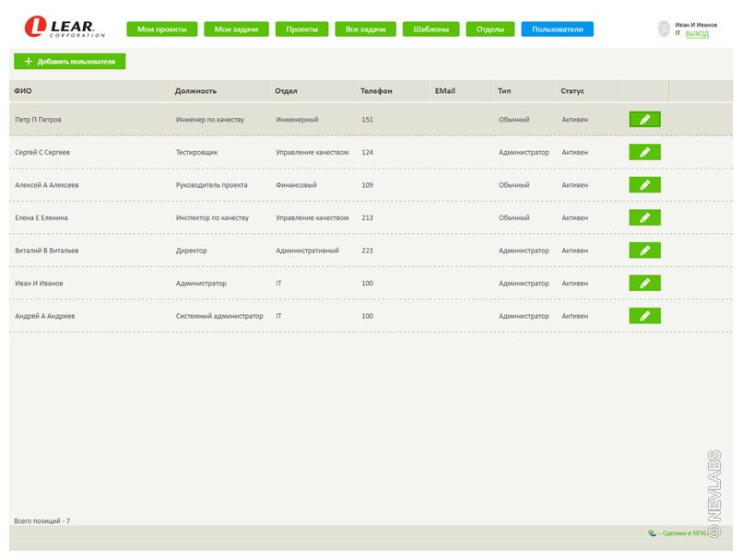The height and width of the screenshot is (560, 742).
Task: Click the active Пользователи tab
Action: [557, 29]
